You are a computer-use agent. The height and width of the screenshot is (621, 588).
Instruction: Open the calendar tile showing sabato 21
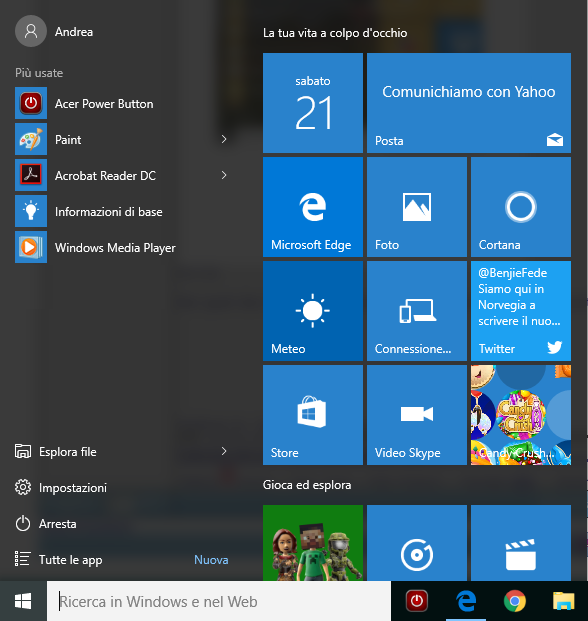313,103
